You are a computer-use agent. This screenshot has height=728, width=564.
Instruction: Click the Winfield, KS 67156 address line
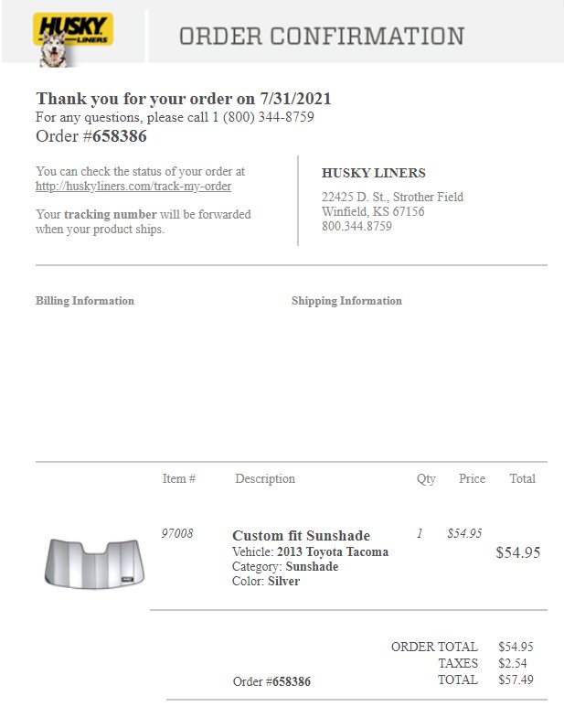tap(373, 211)
